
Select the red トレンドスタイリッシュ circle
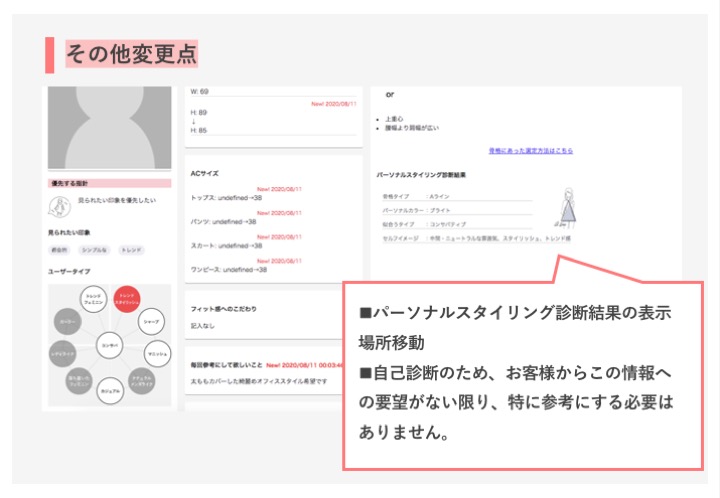(x=127, y=299)
